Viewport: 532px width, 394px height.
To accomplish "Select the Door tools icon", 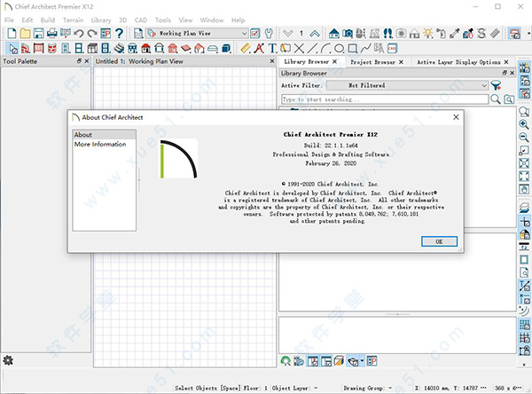I will tap(66, 48).
